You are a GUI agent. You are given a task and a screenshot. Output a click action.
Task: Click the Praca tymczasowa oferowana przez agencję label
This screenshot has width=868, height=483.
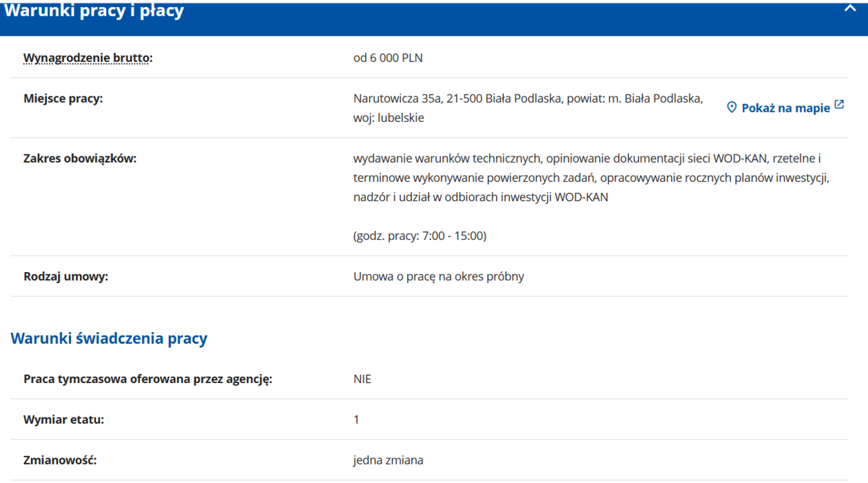point(147,379)
